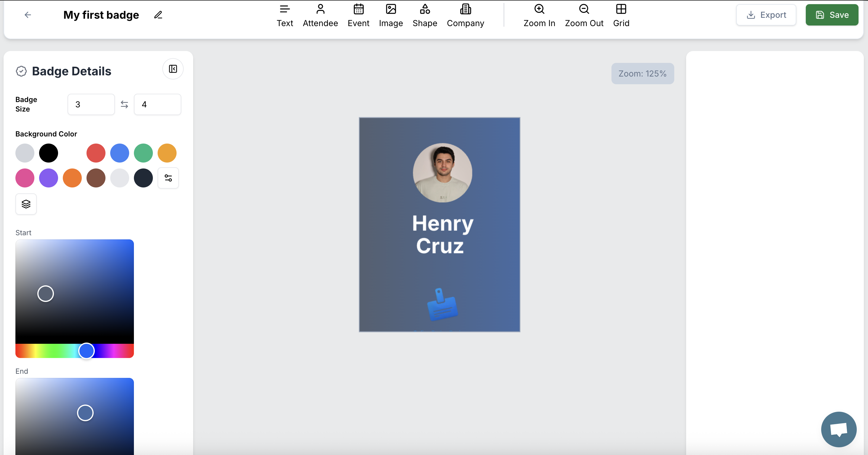Export the badge design
The image size is (868, 455).
tap(766, 15)
